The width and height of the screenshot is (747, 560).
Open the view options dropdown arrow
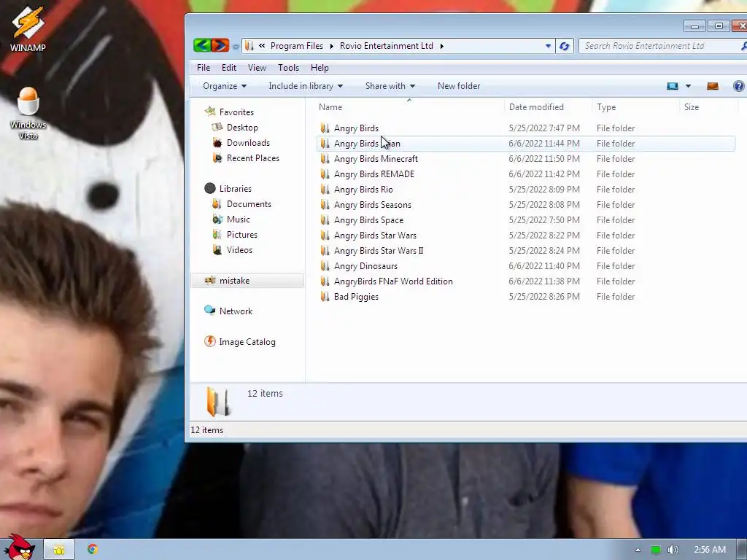click(688, 86)
